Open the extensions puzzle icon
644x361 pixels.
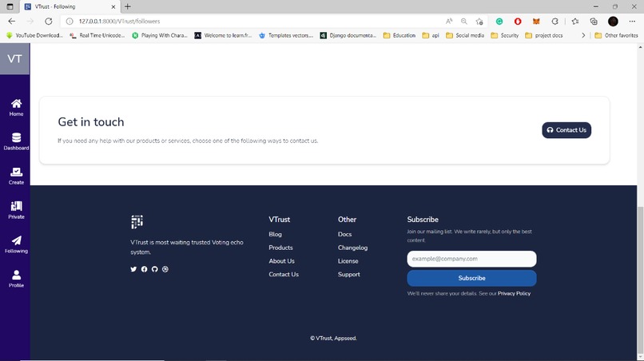(555, 22)
